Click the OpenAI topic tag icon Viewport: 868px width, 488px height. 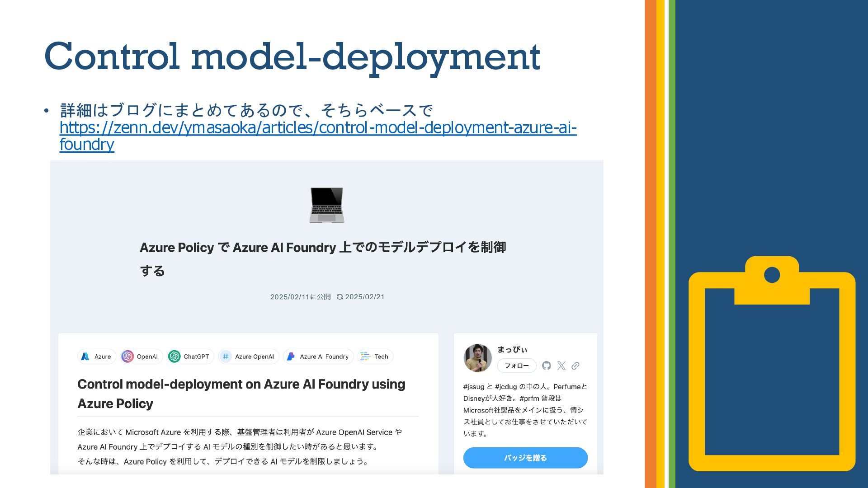(127, 357)
